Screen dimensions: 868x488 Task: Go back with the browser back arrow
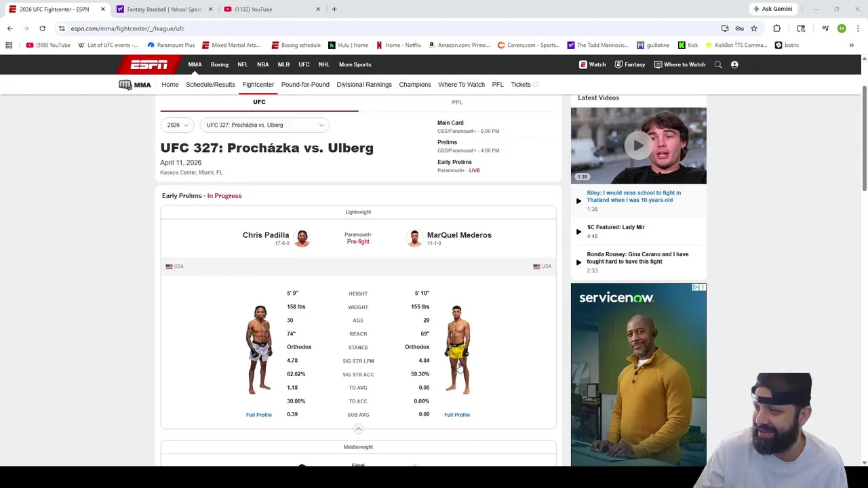[9, 28]
